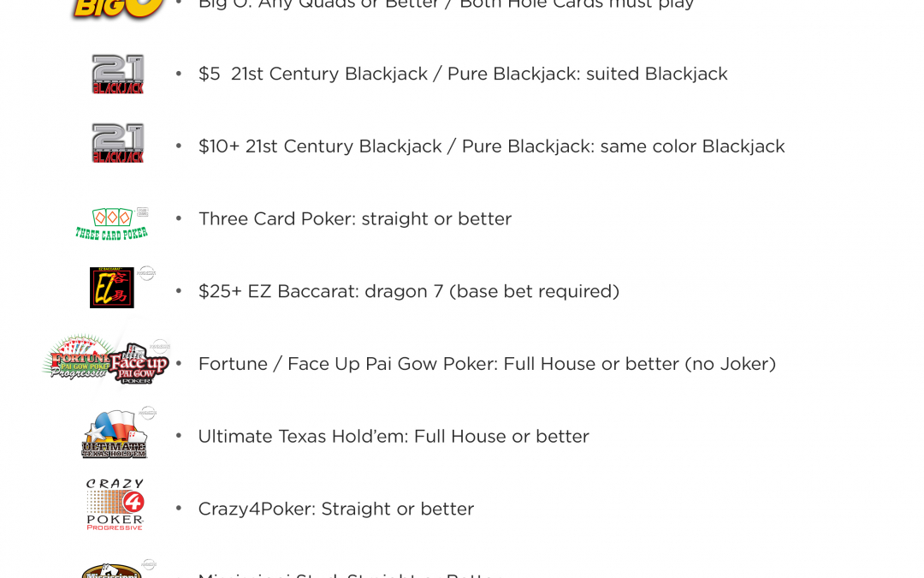This screenshot has height=578, width=924.
Task: Select the "$10+ 21st Century Blackjack" line
Action: pyautogui.click(x=491, y=146)
